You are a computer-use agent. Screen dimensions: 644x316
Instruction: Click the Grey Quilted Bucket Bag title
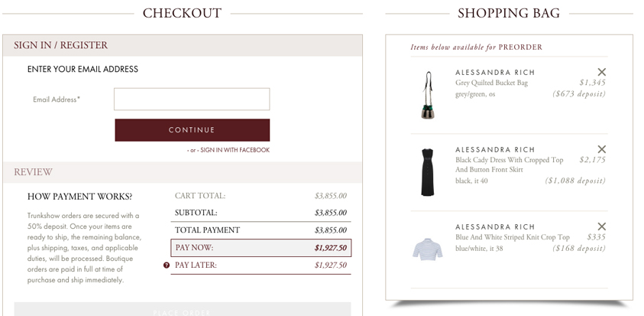point(491,83)
